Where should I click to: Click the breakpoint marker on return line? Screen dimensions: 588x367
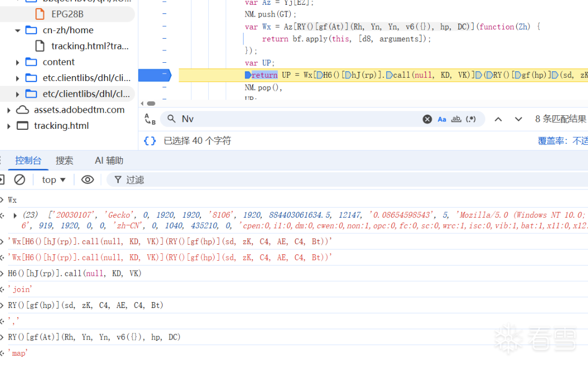[155, 75]
